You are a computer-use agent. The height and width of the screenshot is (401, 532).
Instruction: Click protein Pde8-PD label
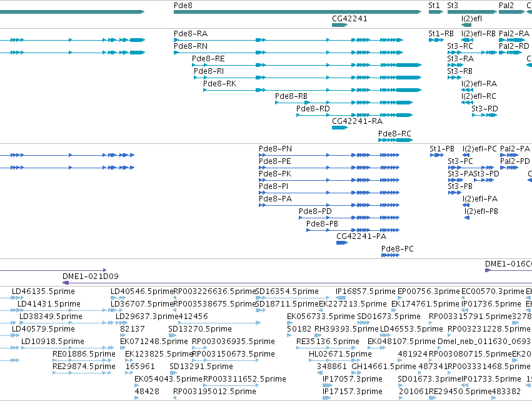click(315, 211)
